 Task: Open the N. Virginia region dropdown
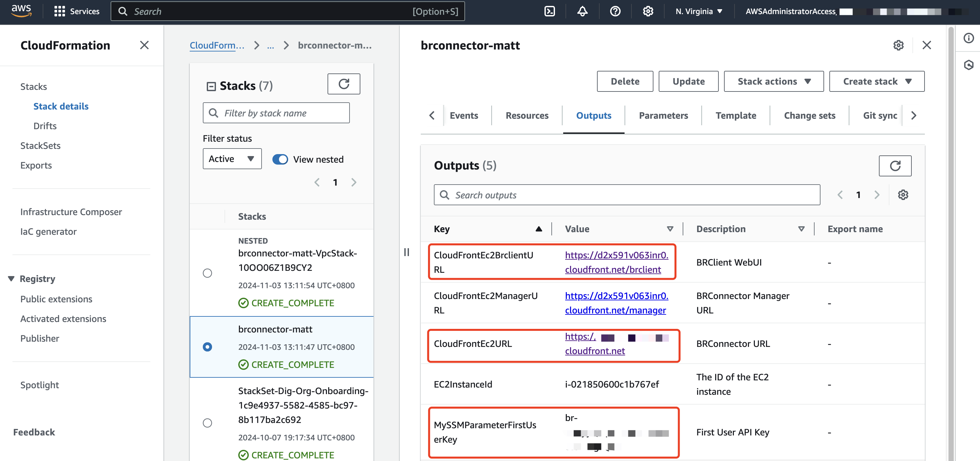698,11
